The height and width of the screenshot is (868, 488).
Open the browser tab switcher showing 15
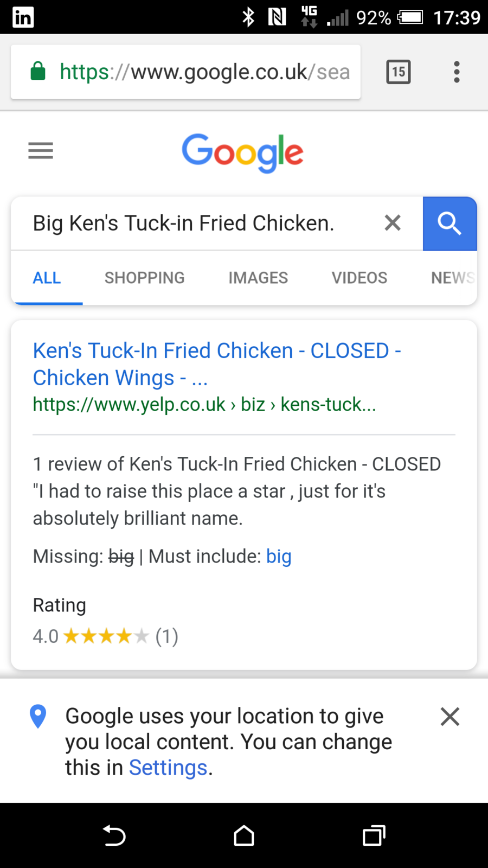pos(399,72)
